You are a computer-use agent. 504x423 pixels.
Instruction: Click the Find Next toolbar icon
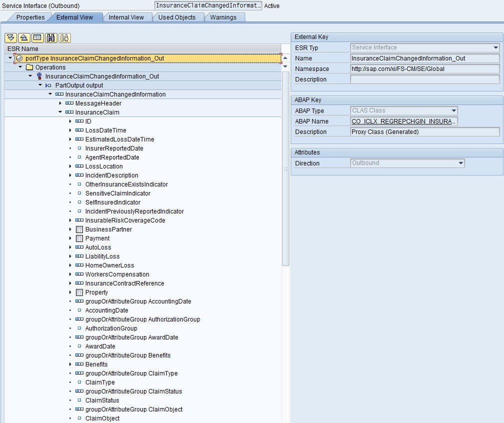[x=64, y=38]
